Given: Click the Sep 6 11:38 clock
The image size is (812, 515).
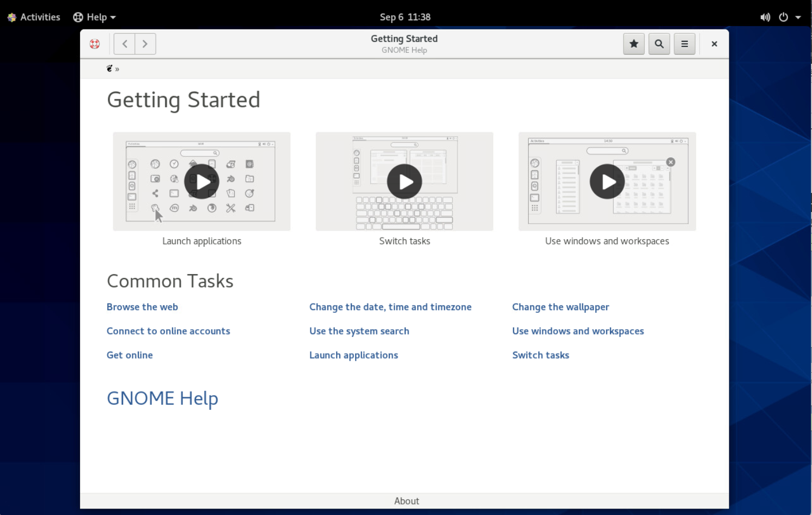Looking at the screenshot, I should [405, 17].
